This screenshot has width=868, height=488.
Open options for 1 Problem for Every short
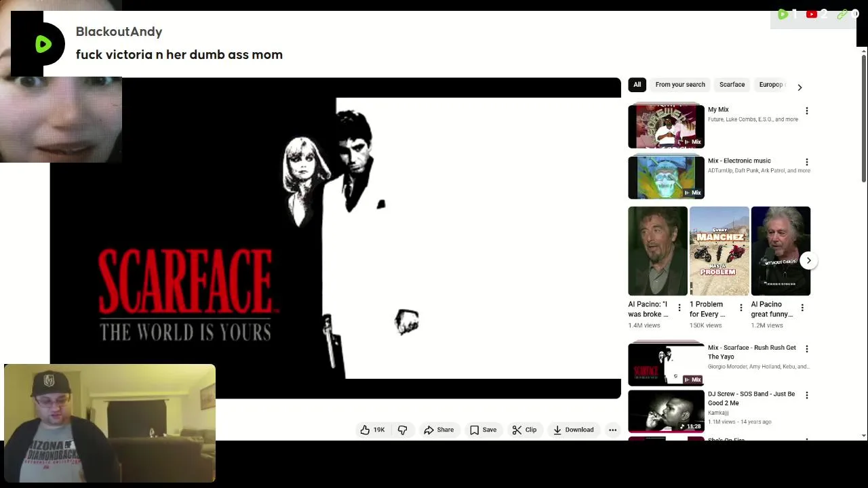(741, 308)
